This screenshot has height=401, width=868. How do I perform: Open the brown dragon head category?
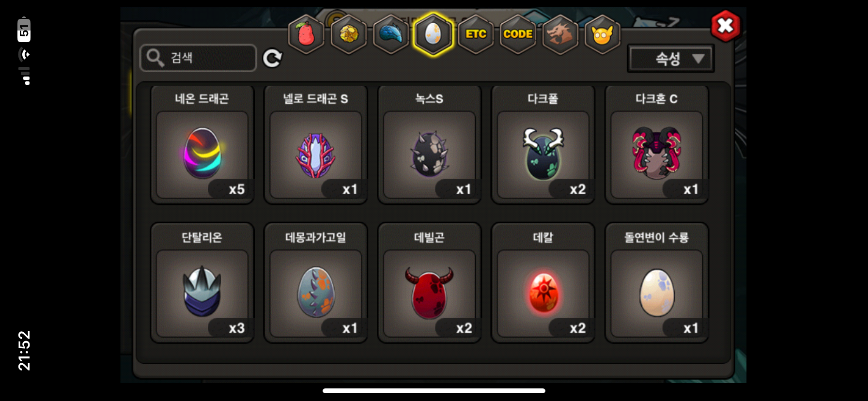point(560,34)
